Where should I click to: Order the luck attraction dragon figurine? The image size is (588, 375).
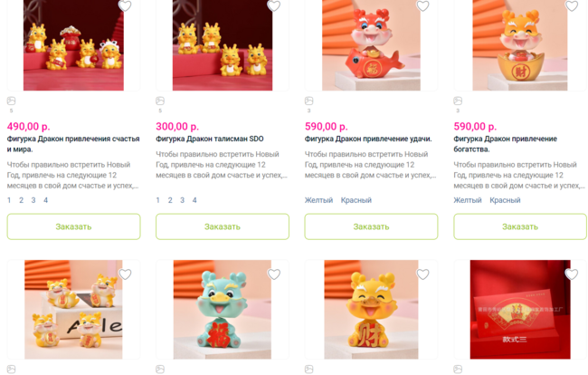[371, 226]
